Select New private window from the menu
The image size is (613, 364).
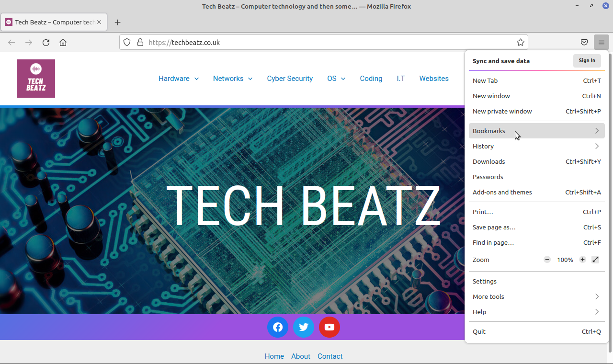[502, 111]
